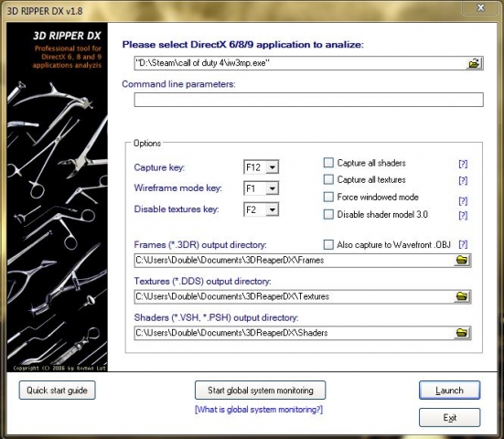The height and width of the screenshot is (439, 504).
Task: Open What is global system monitoring link
Action: point(259,410)
